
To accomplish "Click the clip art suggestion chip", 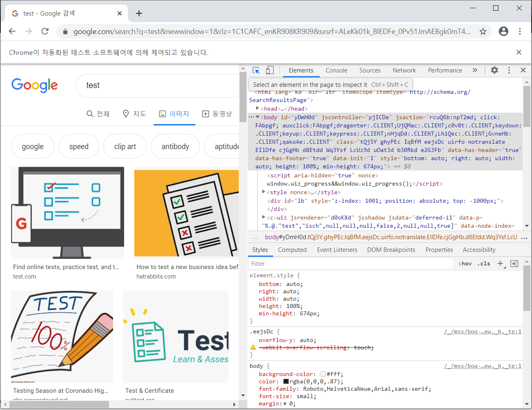I will pos(125,146).
